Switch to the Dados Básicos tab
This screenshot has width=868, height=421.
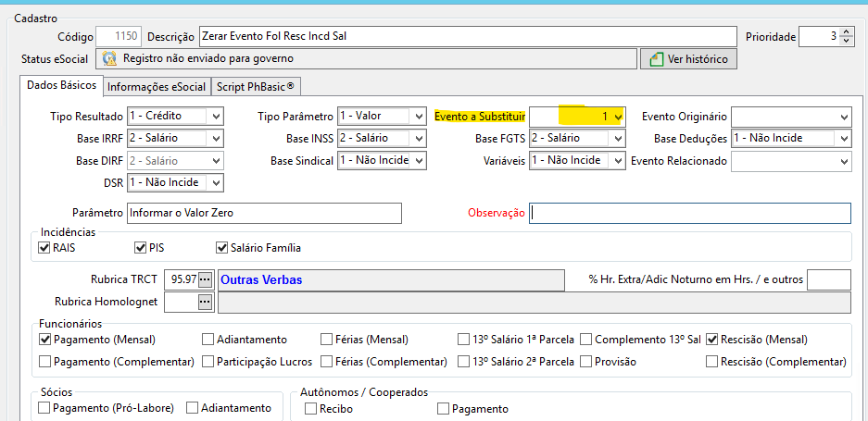(61, 86)
